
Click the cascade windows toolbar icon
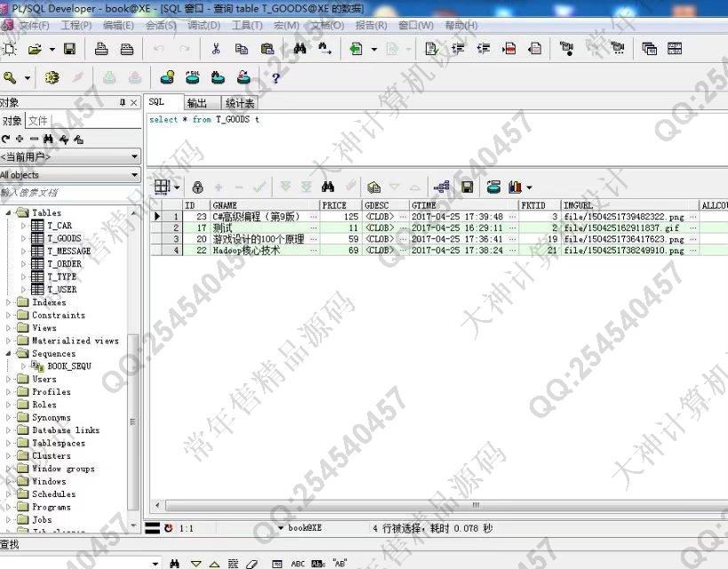(x=649, y=49)
